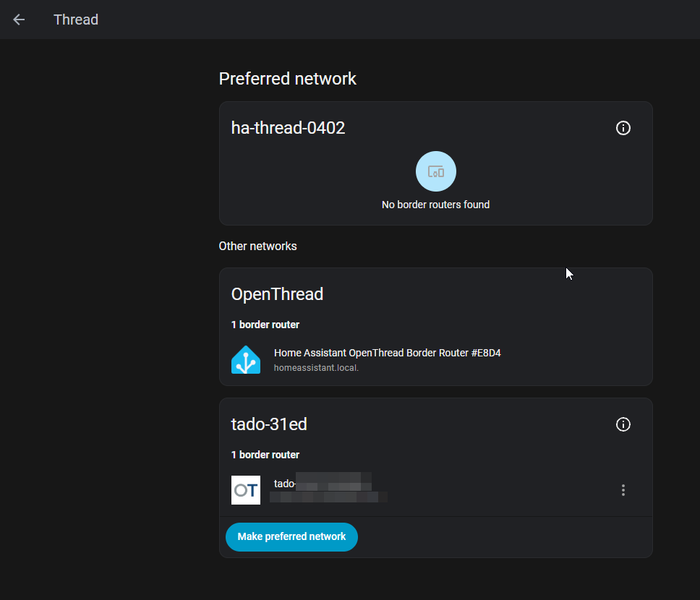Screen dimensions: 700x600
Task: Open info for ha-thread-0402 network
Action: [623, 128]
